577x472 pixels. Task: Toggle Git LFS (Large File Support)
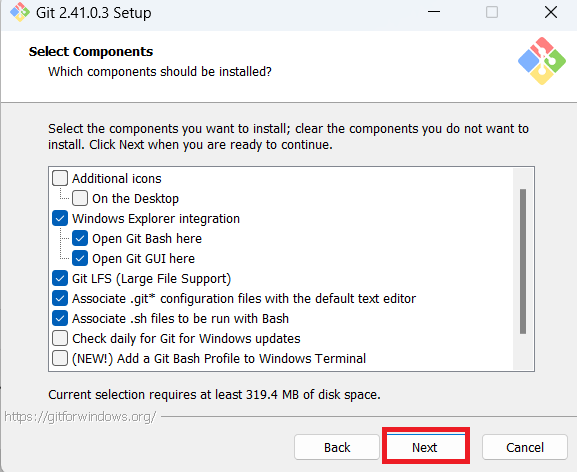60,278
